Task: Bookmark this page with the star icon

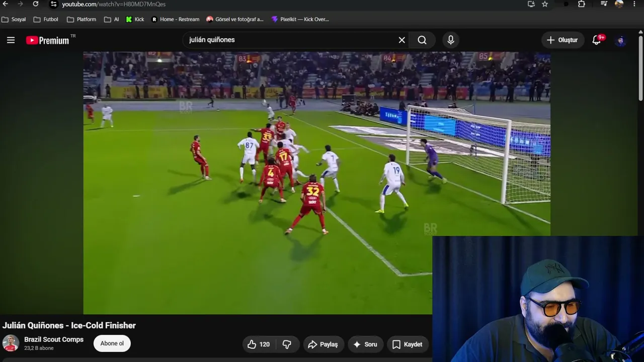Action: [x=545, y=4]
